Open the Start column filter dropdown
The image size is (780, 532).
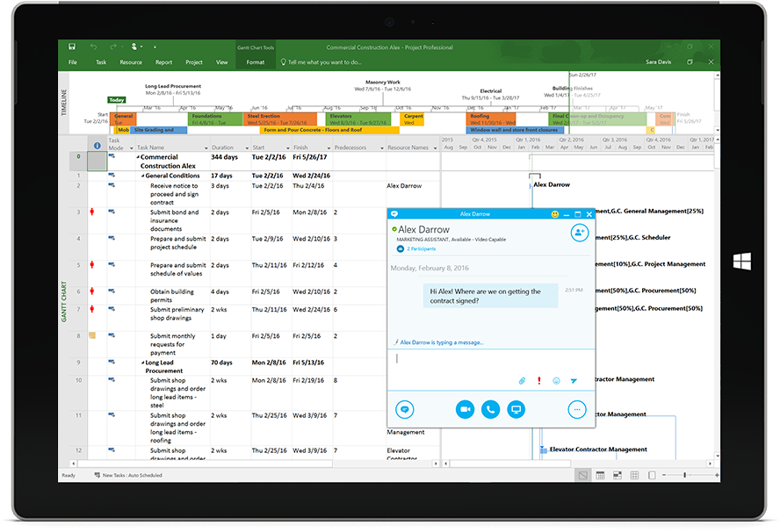287,148
